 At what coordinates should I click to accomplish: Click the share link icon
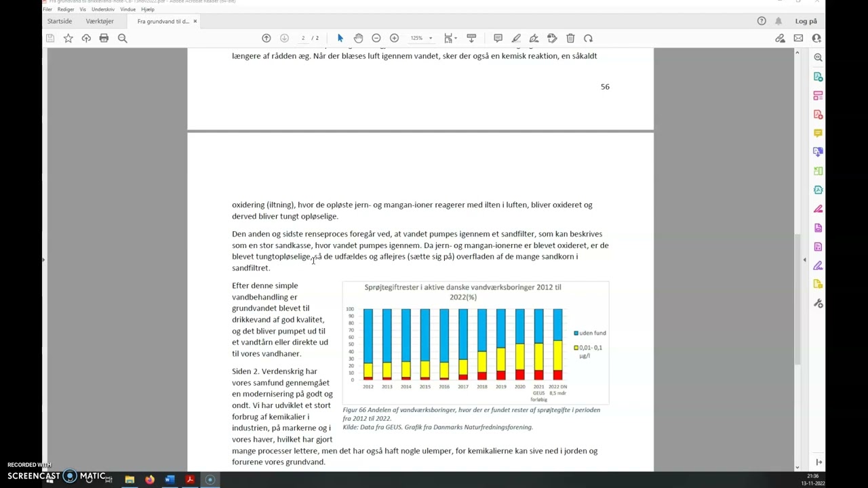(x=780, y=39)
